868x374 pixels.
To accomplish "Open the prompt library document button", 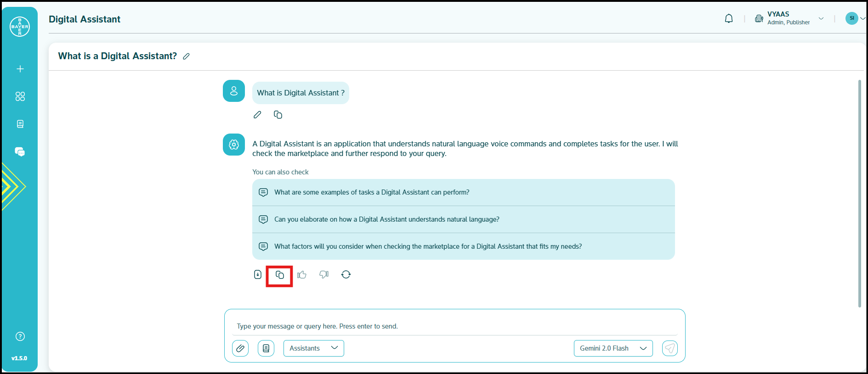I will point(266,348).
